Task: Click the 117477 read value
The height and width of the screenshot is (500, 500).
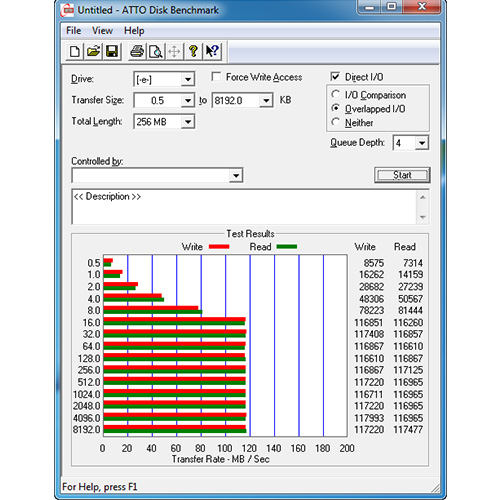Action: [408, 430]
